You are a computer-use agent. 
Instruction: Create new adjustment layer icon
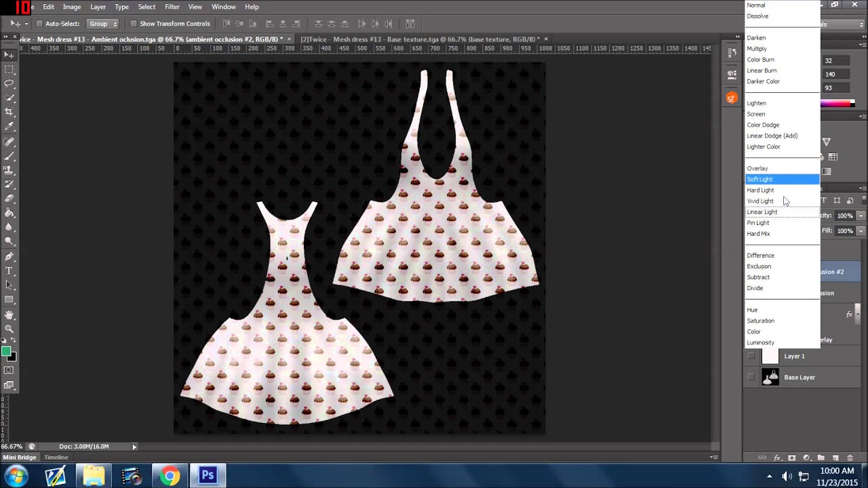coord(806,458)
